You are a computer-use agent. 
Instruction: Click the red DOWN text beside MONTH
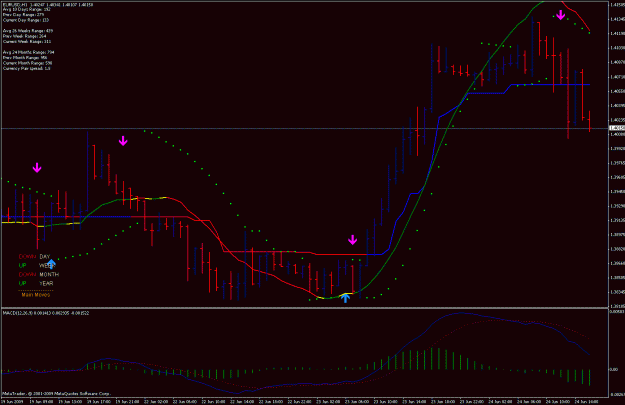28,275
